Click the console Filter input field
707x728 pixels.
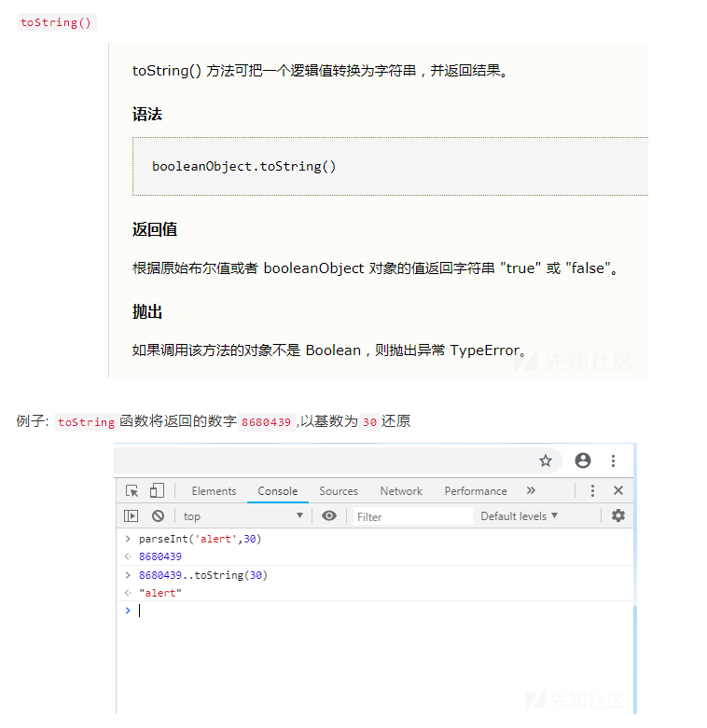click(410, 516)
